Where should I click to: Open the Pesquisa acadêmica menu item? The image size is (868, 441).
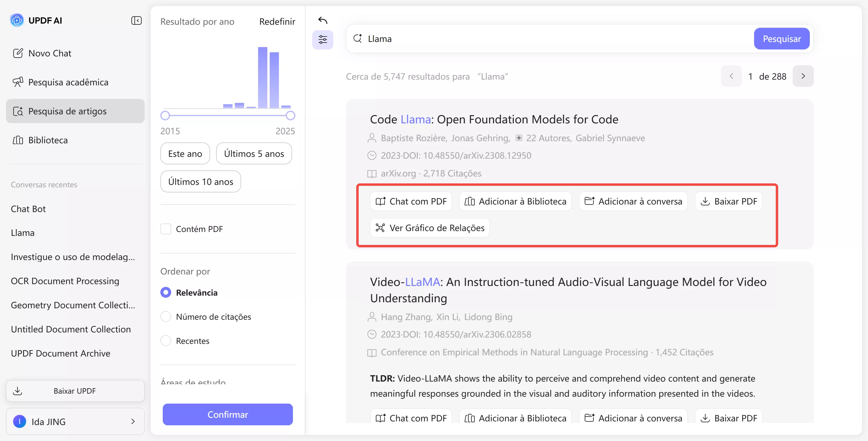(68, 82)
